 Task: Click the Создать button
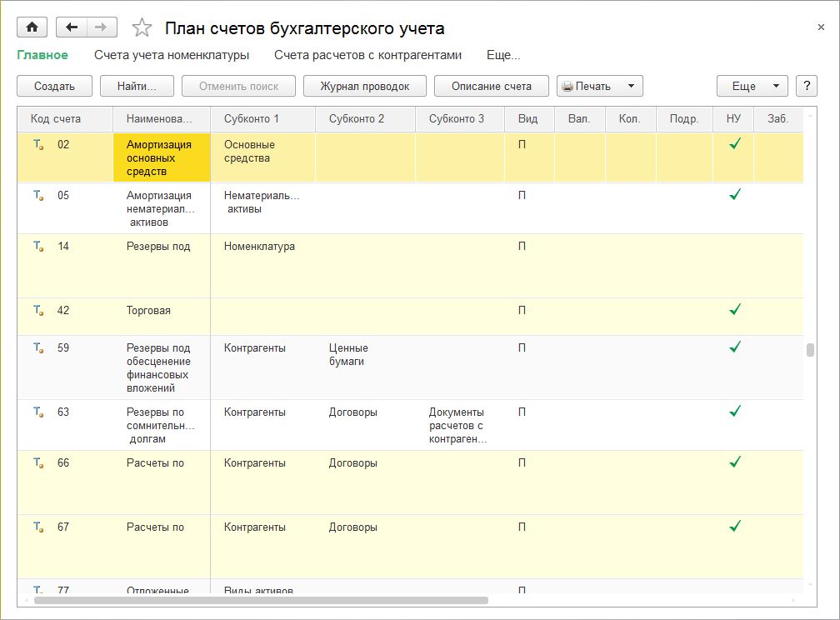54,86
